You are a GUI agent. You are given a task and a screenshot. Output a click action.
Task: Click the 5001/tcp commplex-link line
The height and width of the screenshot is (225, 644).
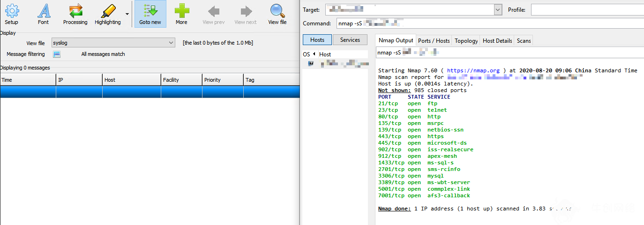(424, 189)
